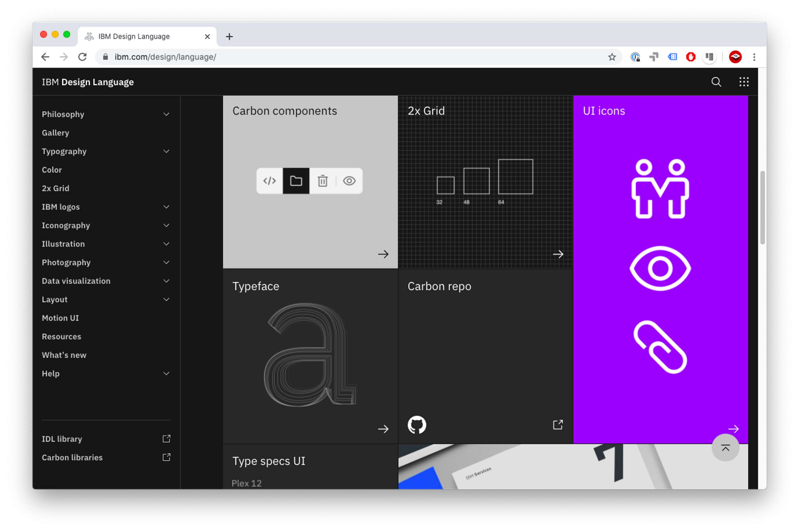Toggle the eye icon in the Carbon components toolbar

[349, 181]
